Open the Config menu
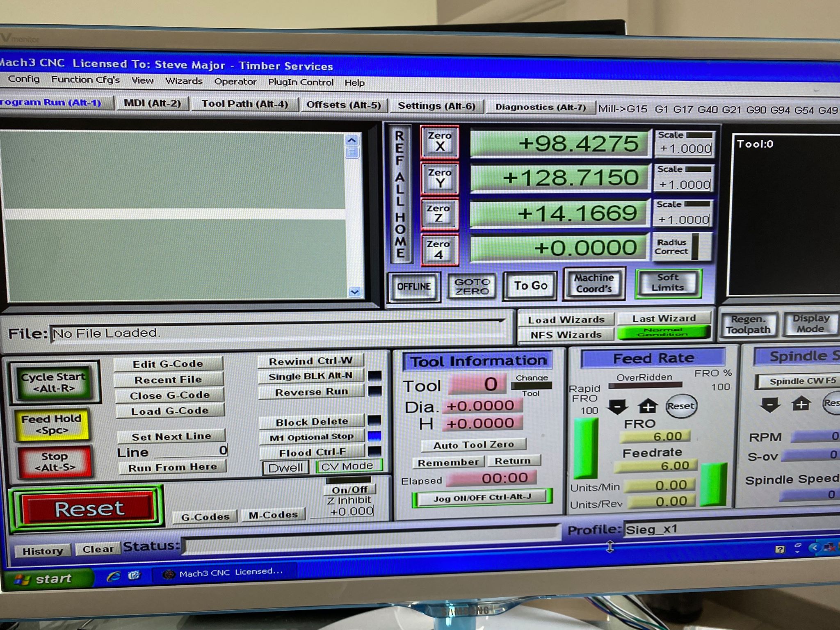 click(24, 79)
